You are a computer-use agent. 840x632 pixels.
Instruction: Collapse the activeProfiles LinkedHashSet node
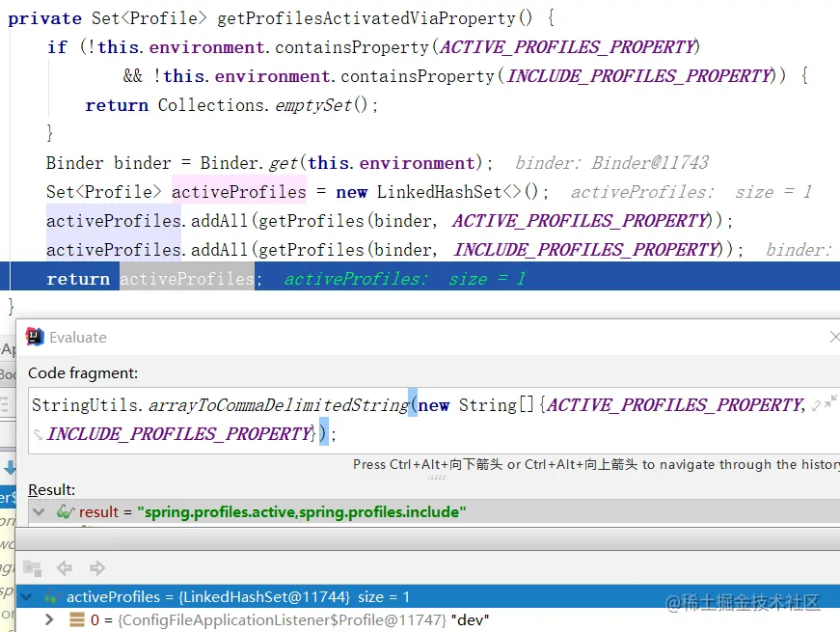[x=27, y=596]
